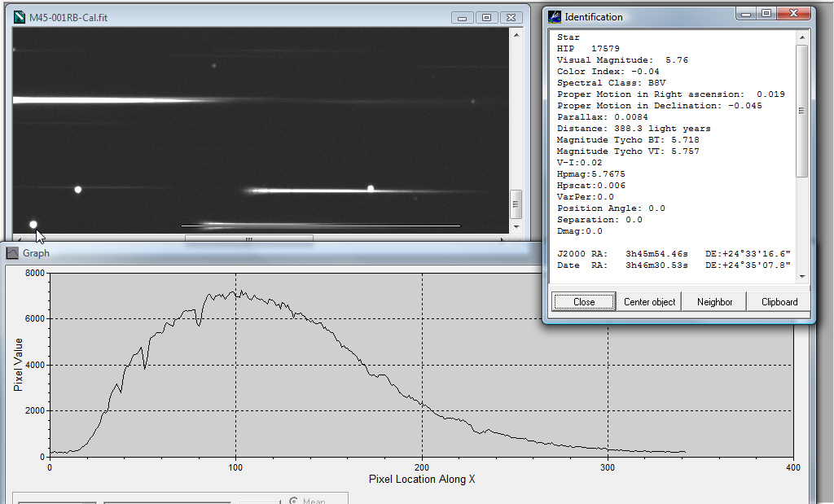Viewport: 834px width, 504px height.
Task: Copy star data with Clipboard button
Action: [x=779, y=301]
